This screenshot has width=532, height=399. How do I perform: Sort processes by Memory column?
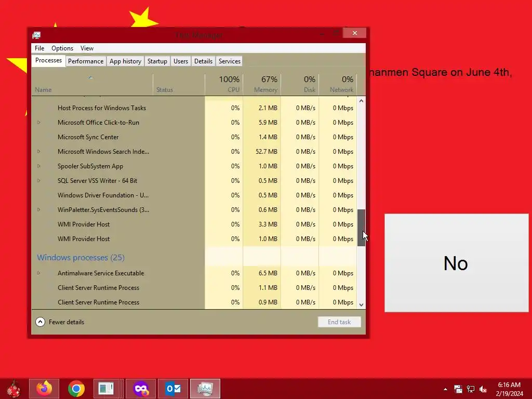[x=262, y=85]
